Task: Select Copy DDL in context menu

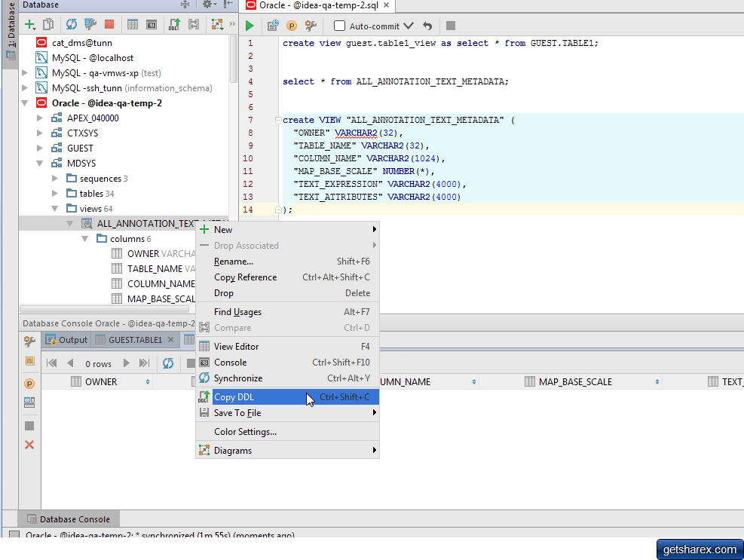Action: point(287,397)
